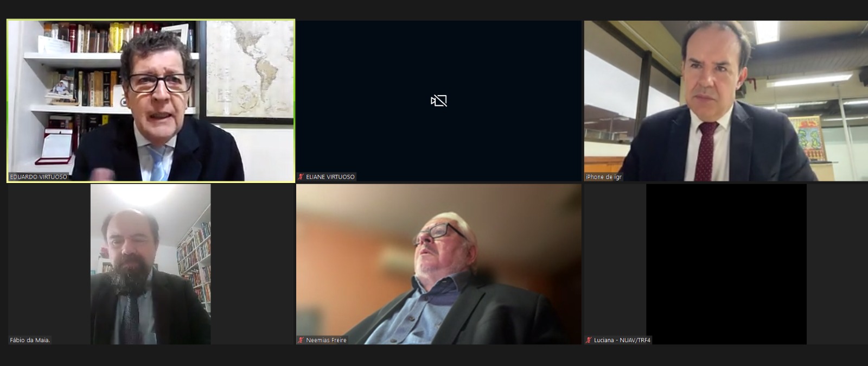Select Neemias Freire's video feed
The height and width of the screenshot is (366, 868).
pyautogui.click(x=438, y=263)
